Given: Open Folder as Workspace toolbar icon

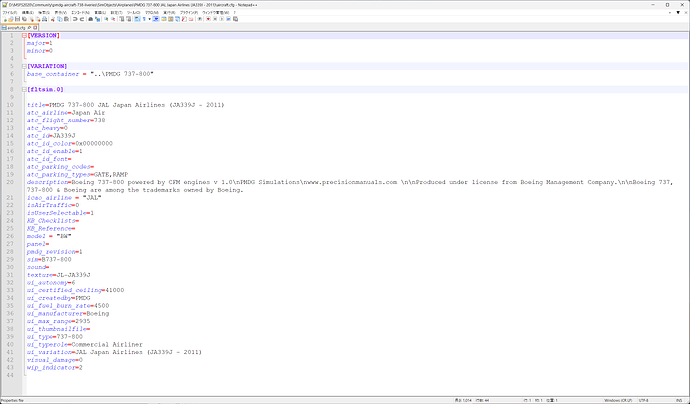Looking at the screenshot, I should pyautogui.click(x=191, y=19).
